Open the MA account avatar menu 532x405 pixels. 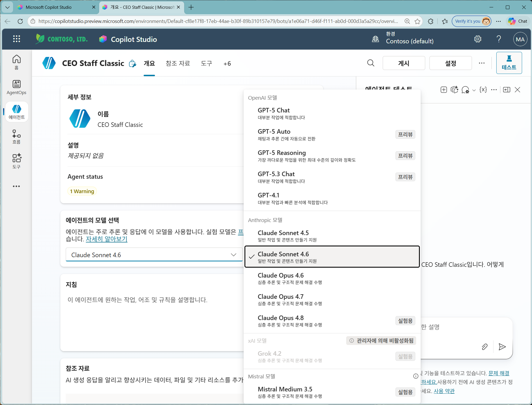pos(520,39)
